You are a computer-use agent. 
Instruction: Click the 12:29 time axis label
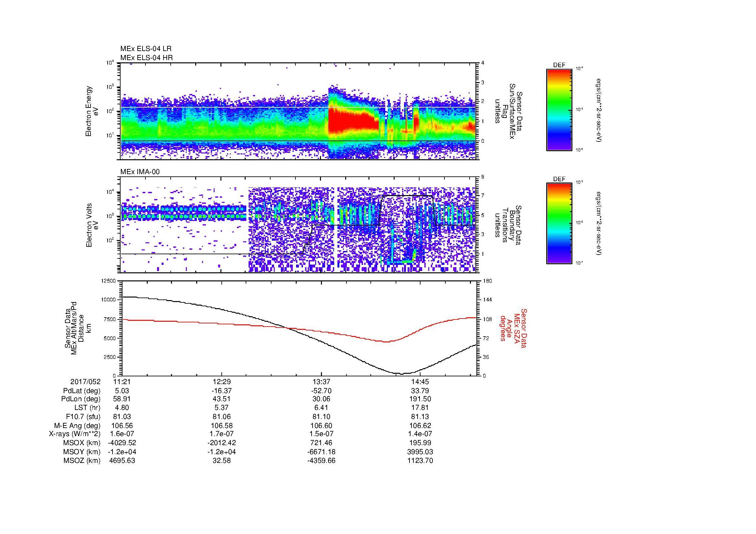click(x=222, y=382)
